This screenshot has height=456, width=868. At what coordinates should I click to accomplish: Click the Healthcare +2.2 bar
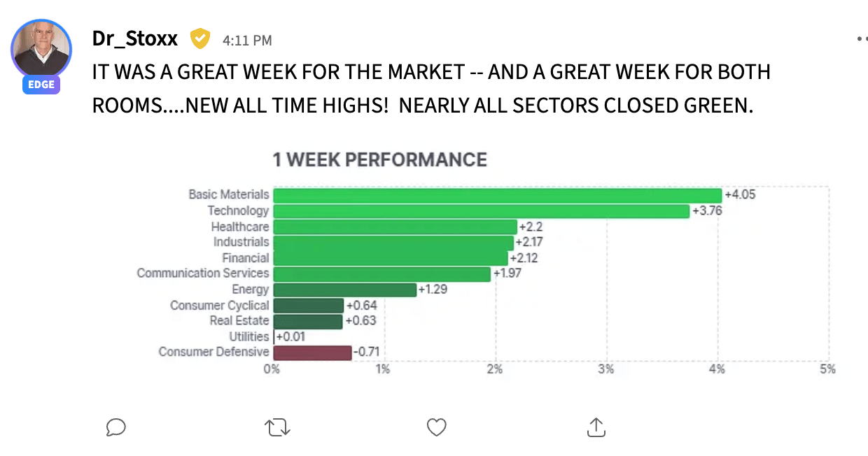tap(395, 227)
